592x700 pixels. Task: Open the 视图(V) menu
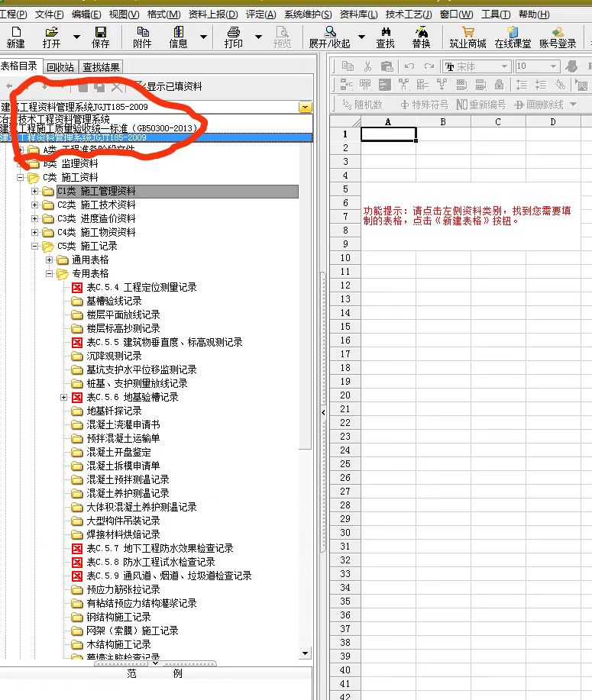pyautogui.click(x=124, y=15)
